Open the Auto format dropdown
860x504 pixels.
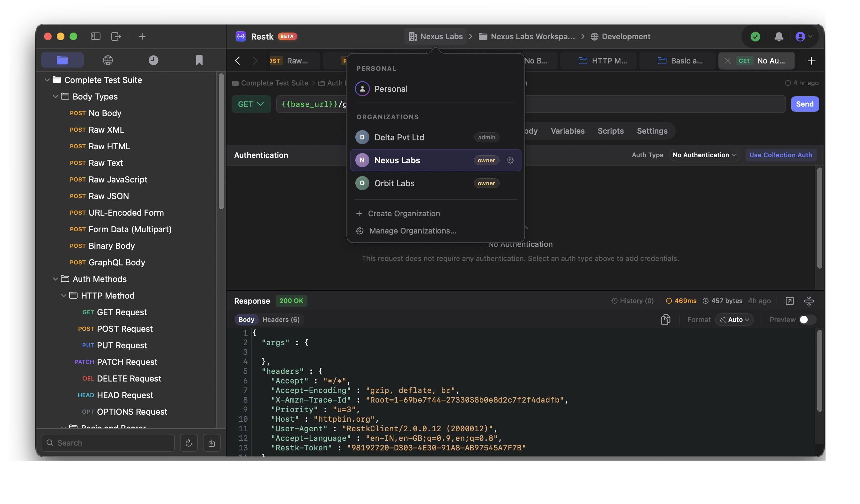tap(734, 319)
